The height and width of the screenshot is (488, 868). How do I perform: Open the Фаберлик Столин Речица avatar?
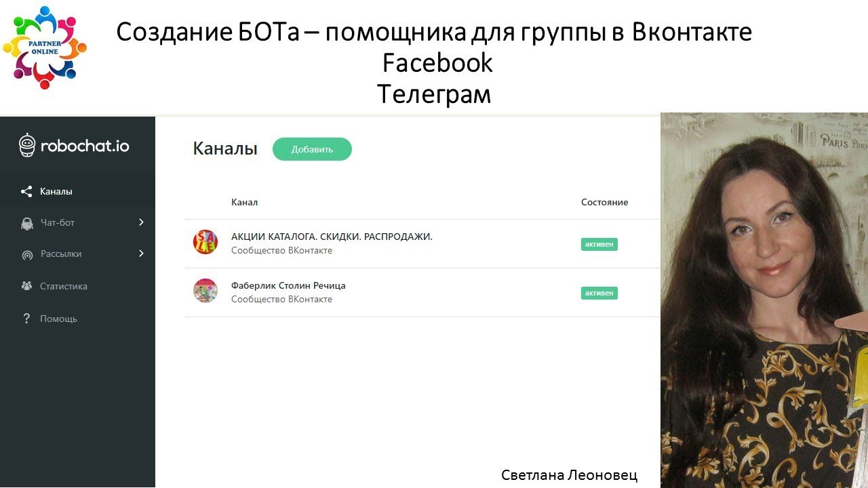(x=205, y=291)
